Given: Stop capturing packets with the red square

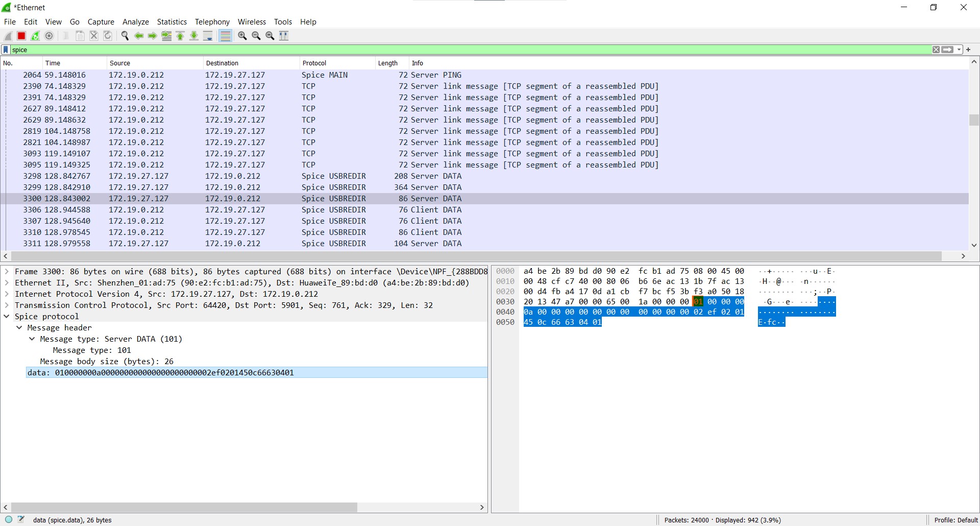Looking at the screenshot, I should [x=21, y=36].
